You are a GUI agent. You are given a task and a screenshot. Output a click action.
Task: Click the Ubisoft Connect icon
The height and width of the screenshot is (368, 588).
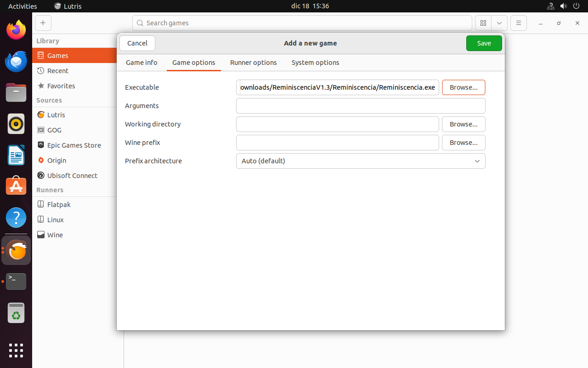coord(41,175)
